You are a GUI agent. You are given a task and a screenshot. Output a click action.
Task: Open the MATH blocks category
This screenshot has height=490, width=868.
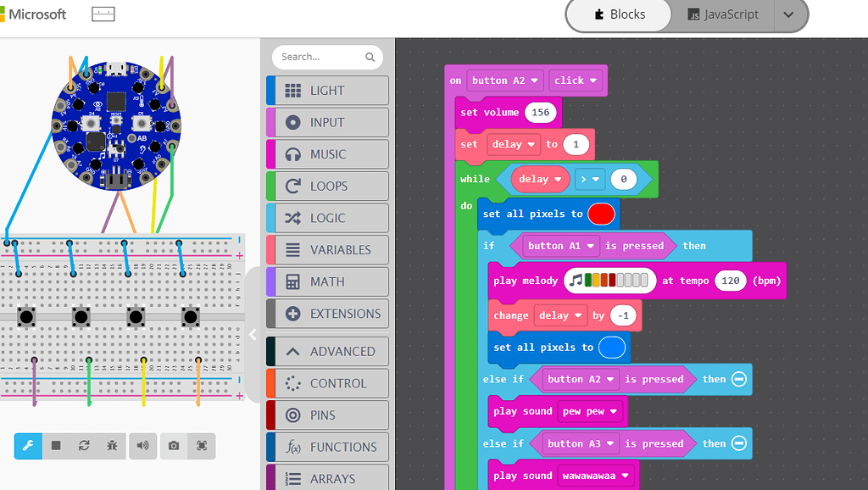tap(328, 281)
